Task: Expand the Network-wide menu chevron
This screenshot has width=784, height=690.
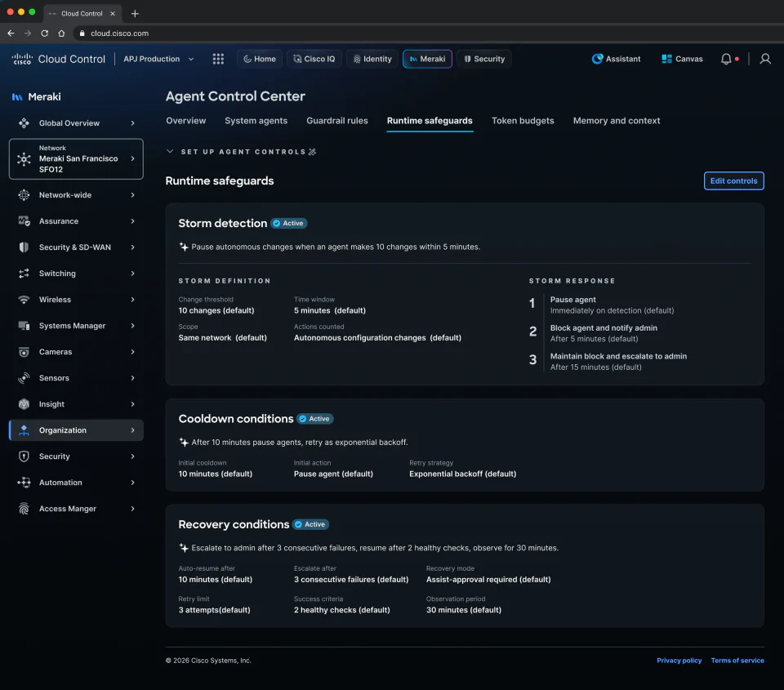Action: pyautogui.click(x=132, y=195)
